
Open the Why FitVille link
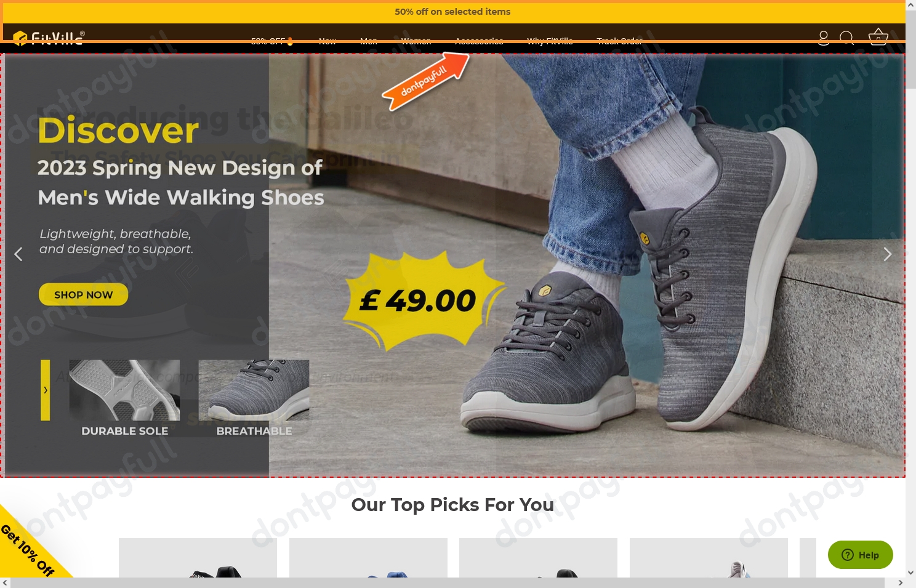[x=550, y=41]
